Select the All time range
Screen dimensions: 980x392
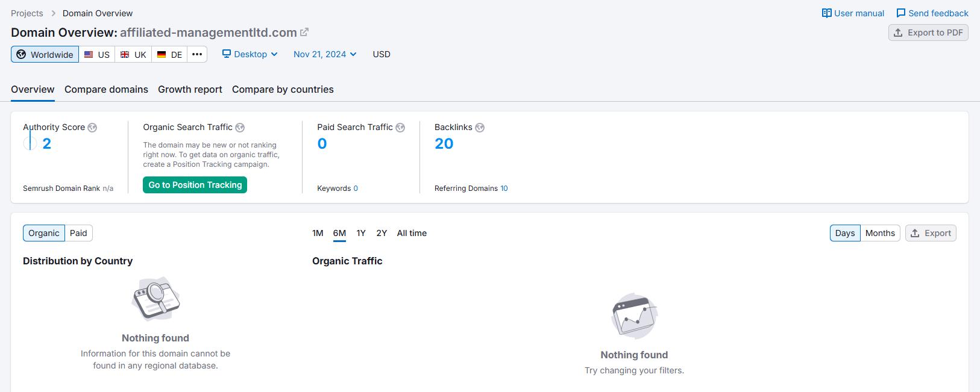tap(412, 233)
